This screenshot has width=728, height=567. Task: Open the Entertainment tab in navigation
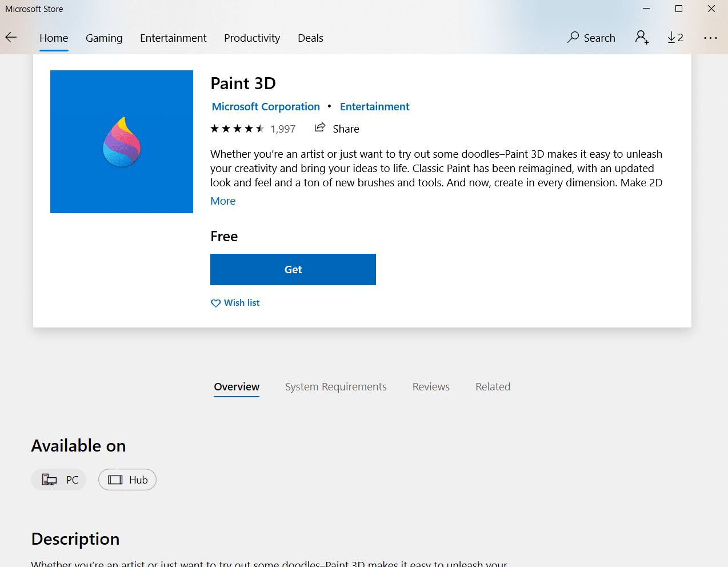point(173,38)
